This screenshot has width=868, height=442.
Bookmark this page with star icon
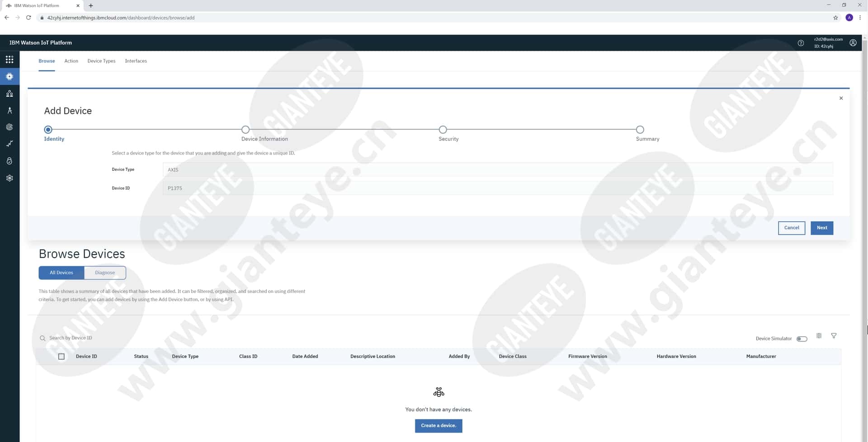click(835, 18)
